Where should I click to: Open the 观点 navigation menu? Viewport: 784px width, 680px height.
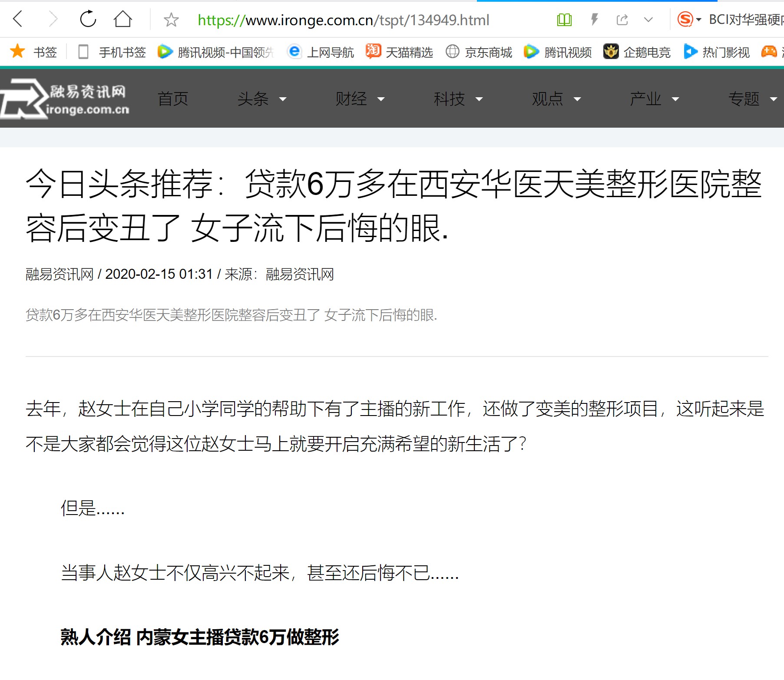point(547,99)
